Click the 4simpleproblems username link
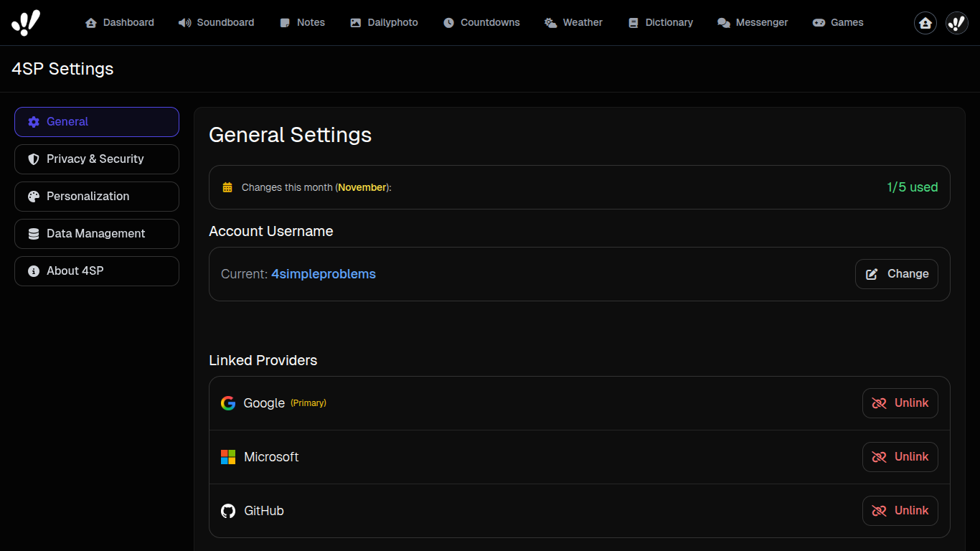Screen dimensions: 980x551 pyautogui.click(x=324, y=273)
